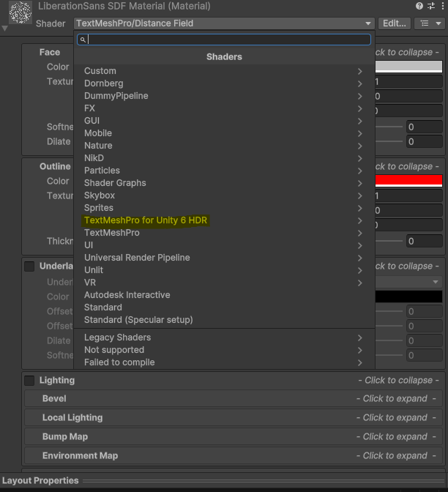
Task: Open the DummyPipeline shader submenu
Action: click(224, 96)
